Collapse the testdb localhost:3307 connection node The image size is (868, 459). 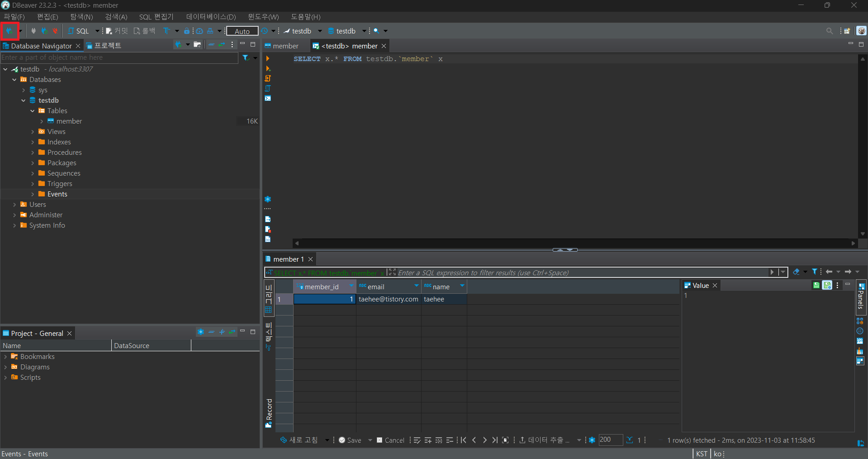click(x=5, y=69)
